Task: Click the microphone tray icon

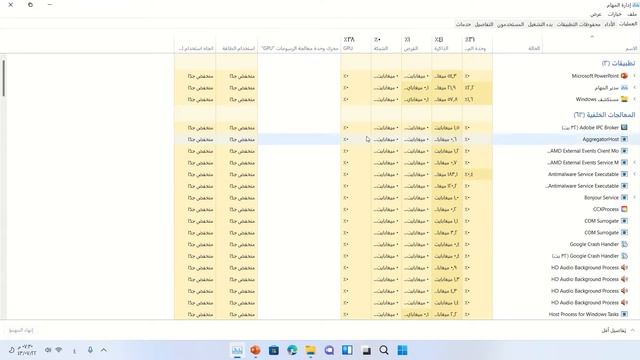Action: tap(90, 350)
